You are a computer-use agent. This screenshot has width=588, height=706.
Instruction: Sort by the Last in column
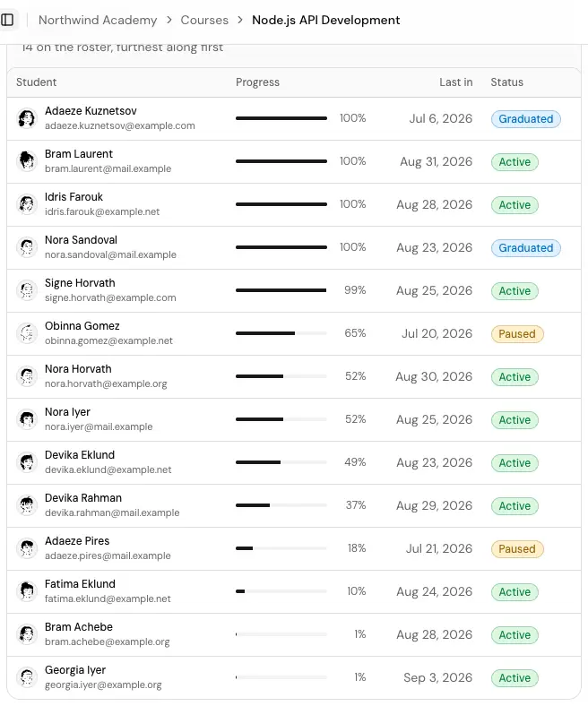(456, 82)
